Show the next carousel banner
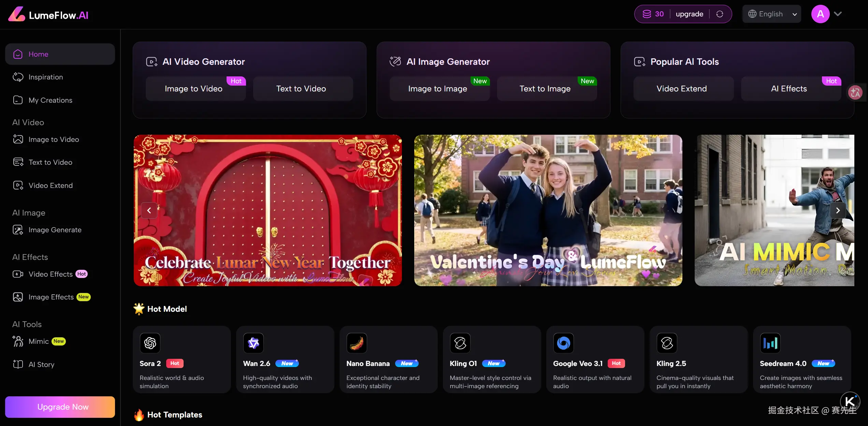This screenshot has width=868, height=426. 838,210
